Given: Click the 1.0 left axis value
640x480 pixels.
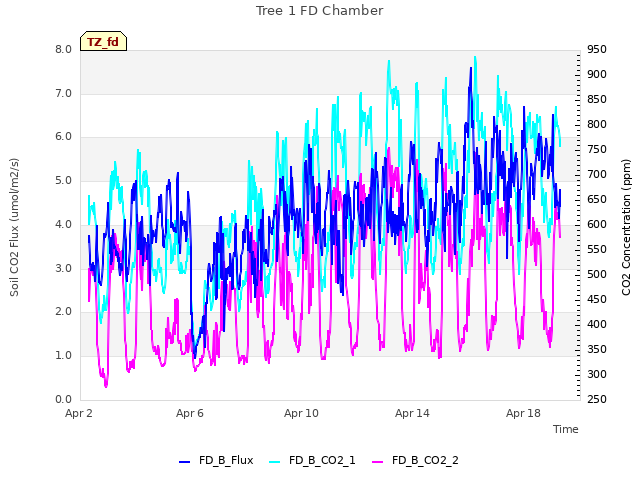Looking at the screenshot, I should coord(64,356).
